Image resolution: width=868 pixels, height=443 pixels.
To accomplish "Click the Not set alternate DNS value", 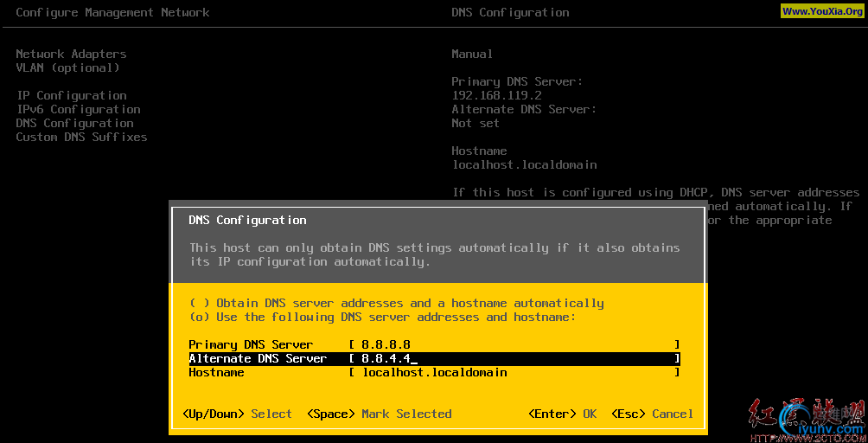I will click(x=475, y=123).
